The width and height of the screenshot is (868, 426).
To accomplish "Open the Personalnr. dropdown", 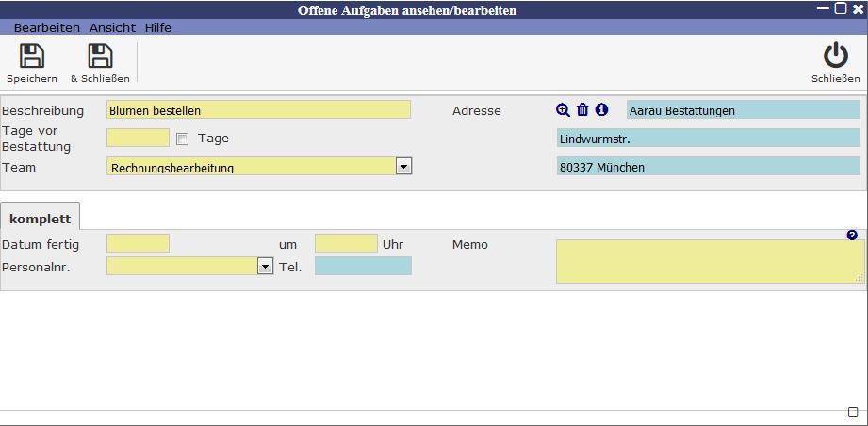I will [265, 267].
